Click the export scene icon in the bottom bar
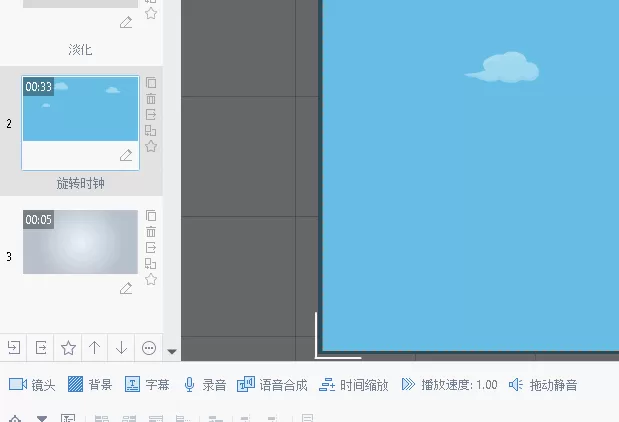The width and height of the screenshot is (619, 422). pos(41,347)
